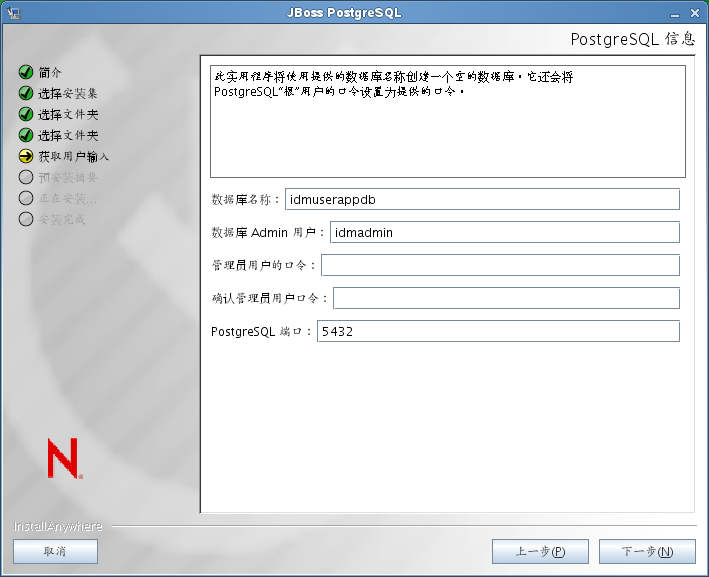This screenshot has height=577, width=709.
Task: Click the 简介 step label
Action: click(50, 72)
